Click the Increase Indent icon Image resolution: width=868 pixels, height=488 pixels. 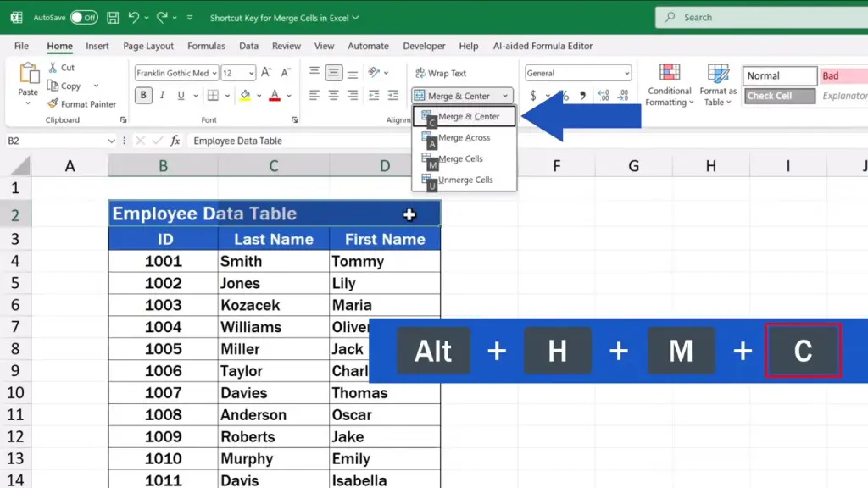[x=392, y=96]
